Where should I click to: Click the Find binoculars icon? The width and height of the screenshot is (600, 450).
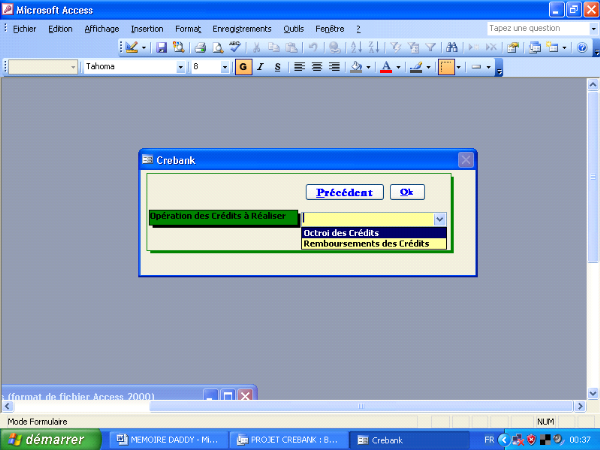[452, 47]
